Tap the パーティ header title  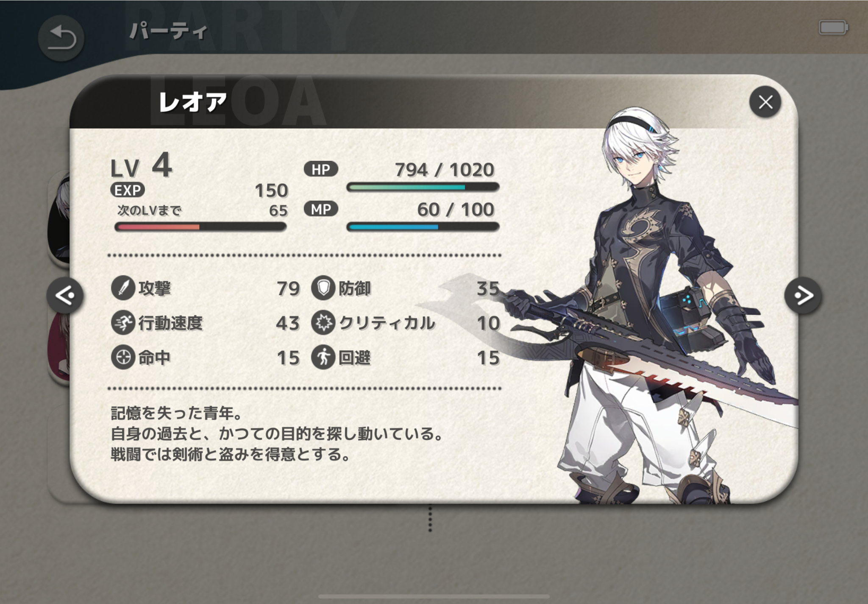tap(168, 31)
